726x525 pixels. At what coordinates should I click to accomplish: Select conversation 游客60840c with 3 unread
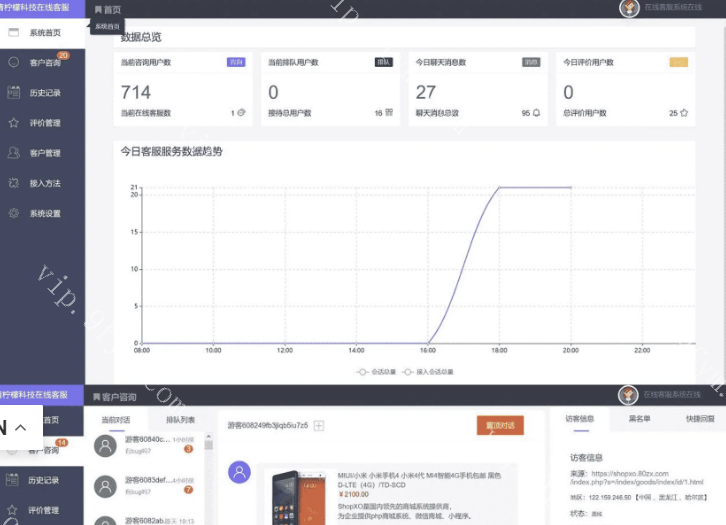coord(150,444)
